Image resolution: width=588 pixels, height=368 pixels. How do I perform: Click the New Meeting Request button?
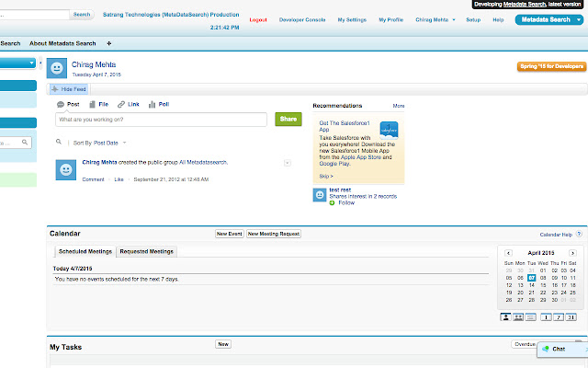(x=274, y=234)
